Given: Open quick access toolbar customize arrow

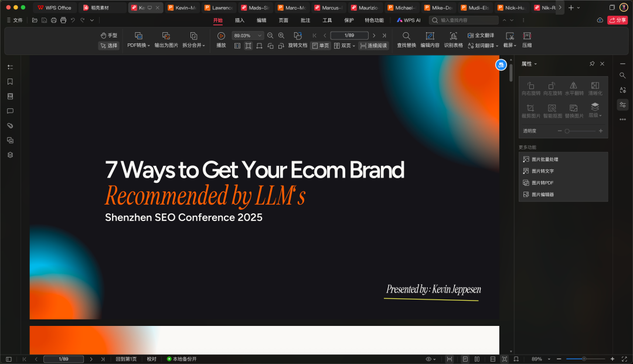Looking at the screenshot, I should click(92, 20).
